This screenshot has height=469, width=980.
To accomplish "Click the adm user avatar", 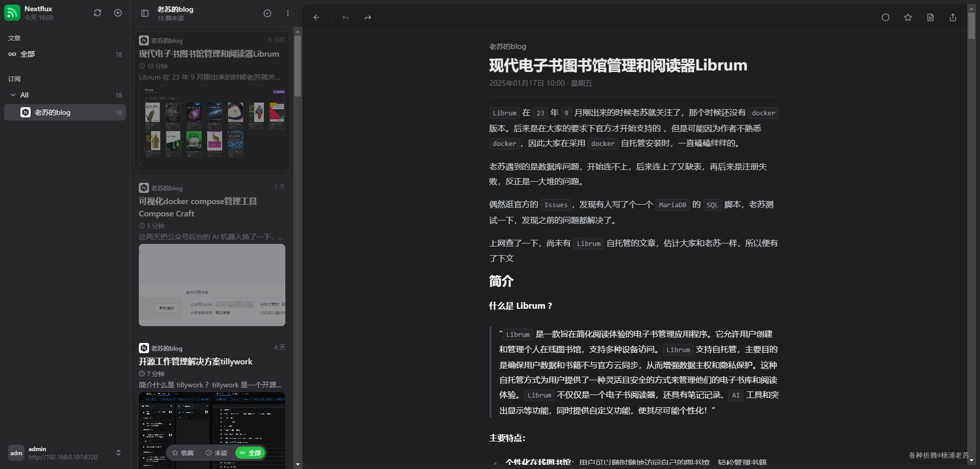I will pos(16,453).
